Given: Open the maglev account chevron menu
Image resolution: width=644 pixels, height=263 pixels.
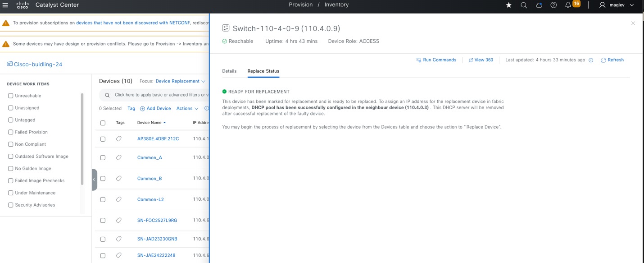Looking at the screenshot, I should click(x=631, y=5).
